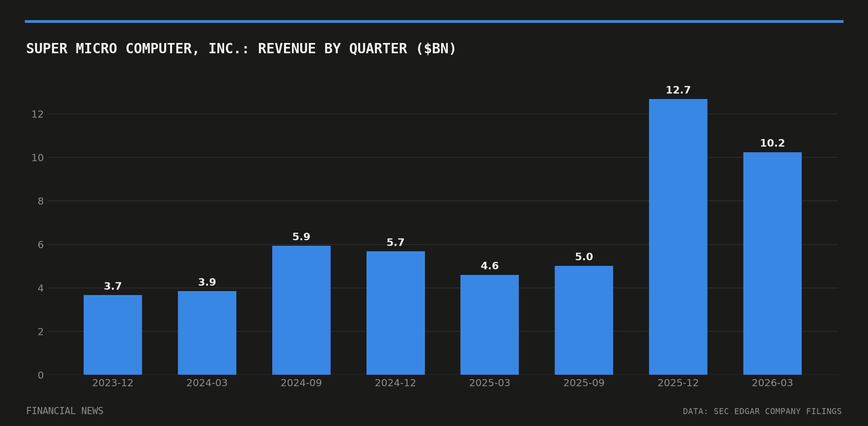
Task: Click the y-axis tick label 8
Action: 41,201
